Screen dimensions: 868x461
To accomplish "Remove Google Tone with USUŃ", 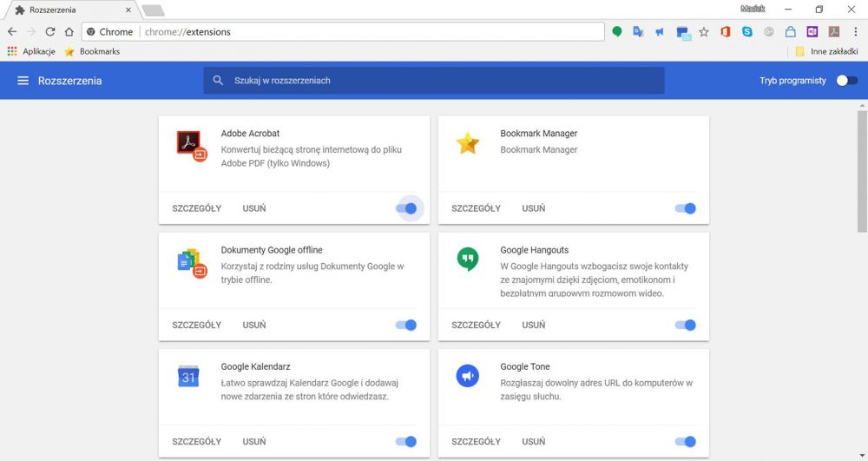I will (534, 442).
